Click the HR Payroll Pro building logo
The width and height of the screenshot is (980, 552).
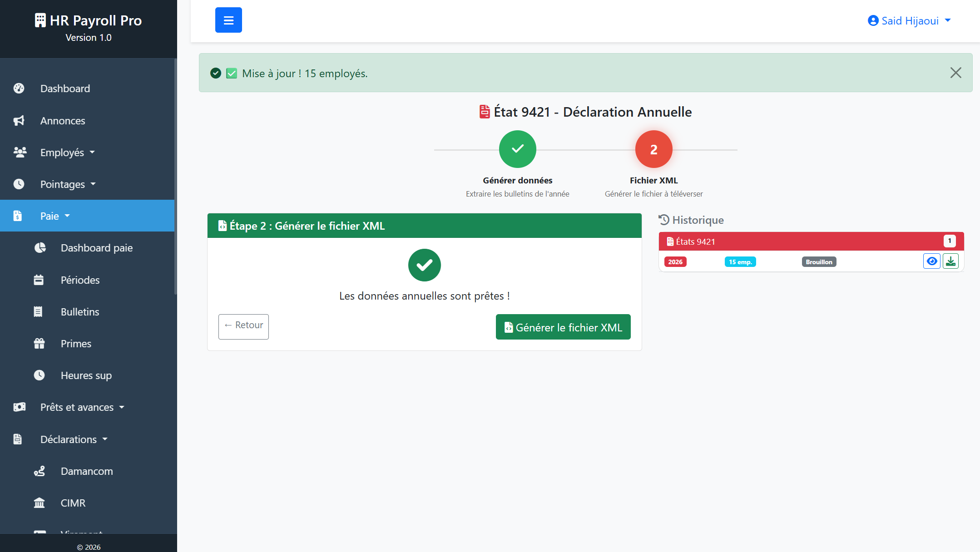coord(40,20)
